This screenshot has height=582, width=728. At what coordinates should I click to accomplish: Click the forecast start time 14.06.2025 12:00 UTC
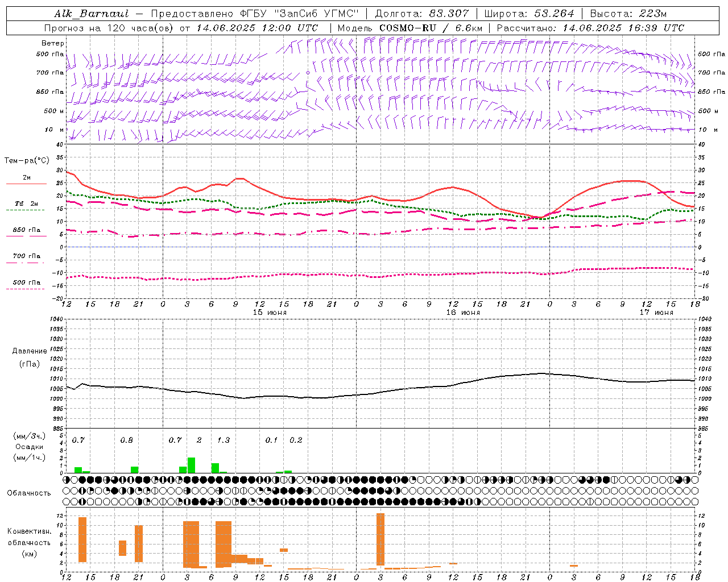[257, 28]
